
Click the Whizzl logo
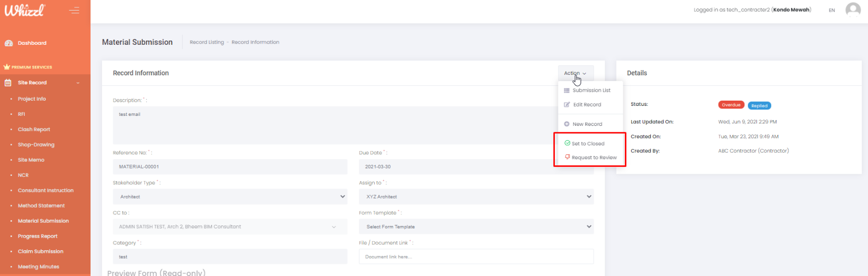(x=25, y=10)
